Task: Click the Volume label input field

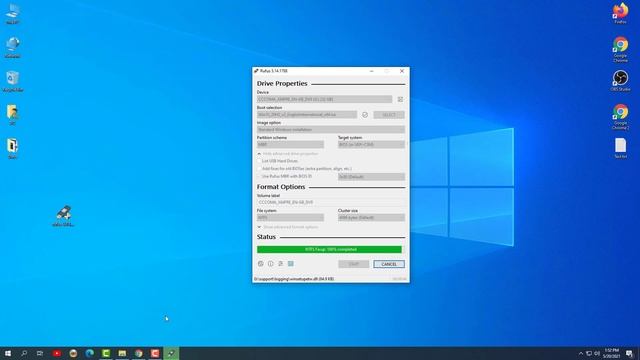Action: (x=331, y=202)
